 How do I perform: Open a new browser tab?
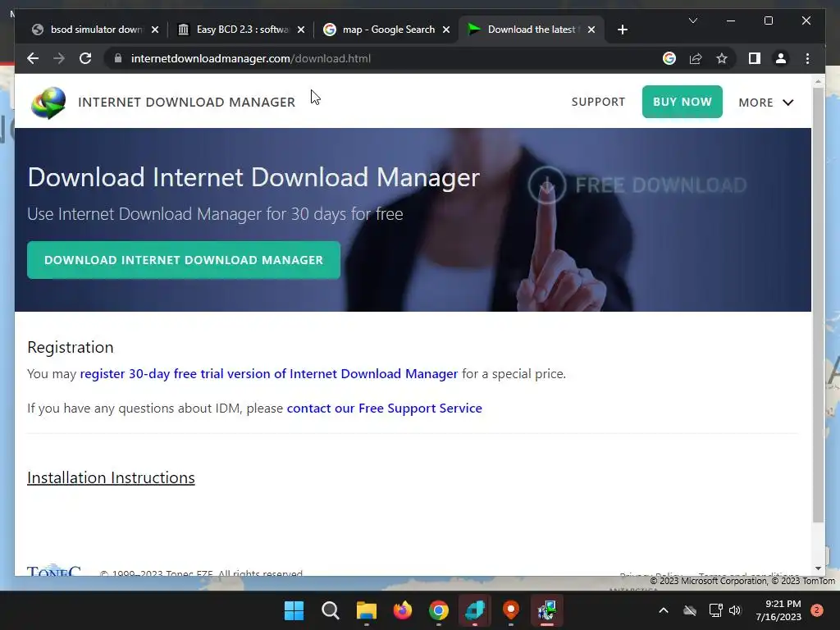click(x=622, y=30)
